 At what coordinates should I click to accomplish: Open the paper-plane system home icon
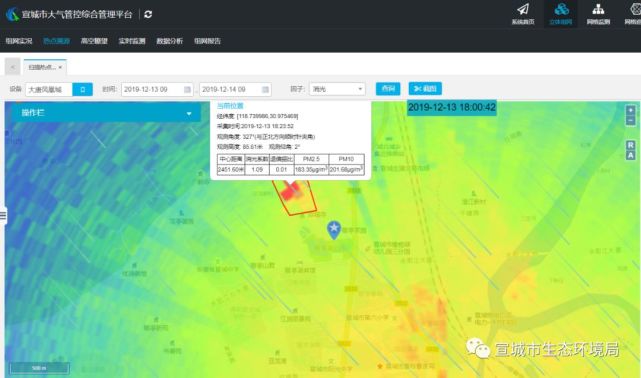(523, 13)
